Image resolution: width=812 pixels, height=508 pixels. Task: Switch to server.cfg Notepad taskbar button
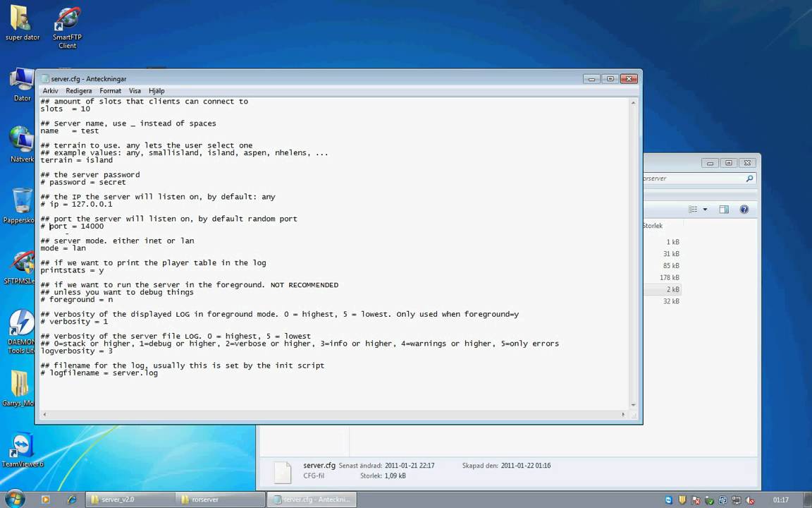coord(312,500)
